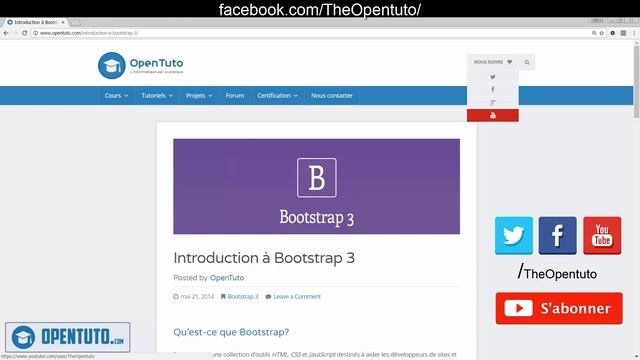Click the mai 21, 2014 post date
Image resolution: width=640 pixels, height=360 pixels.
coord(197,296)
